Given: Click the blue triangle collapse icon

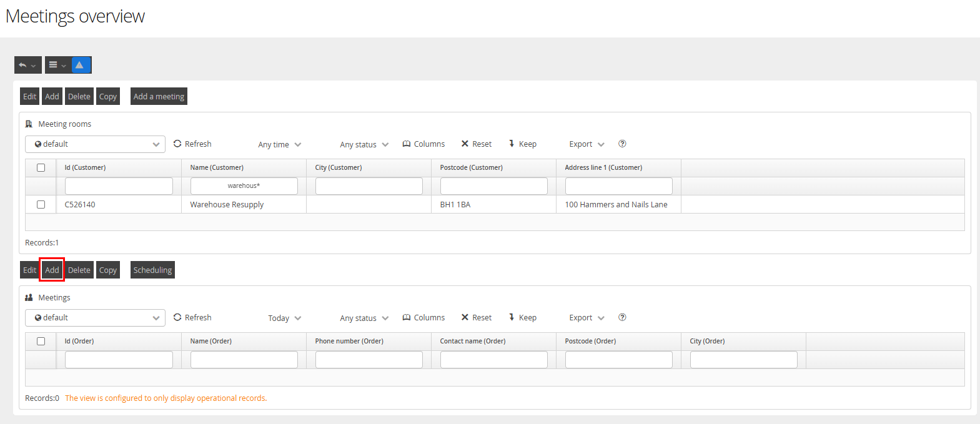Looking at the screenshot, I should [x=80, y=65].
